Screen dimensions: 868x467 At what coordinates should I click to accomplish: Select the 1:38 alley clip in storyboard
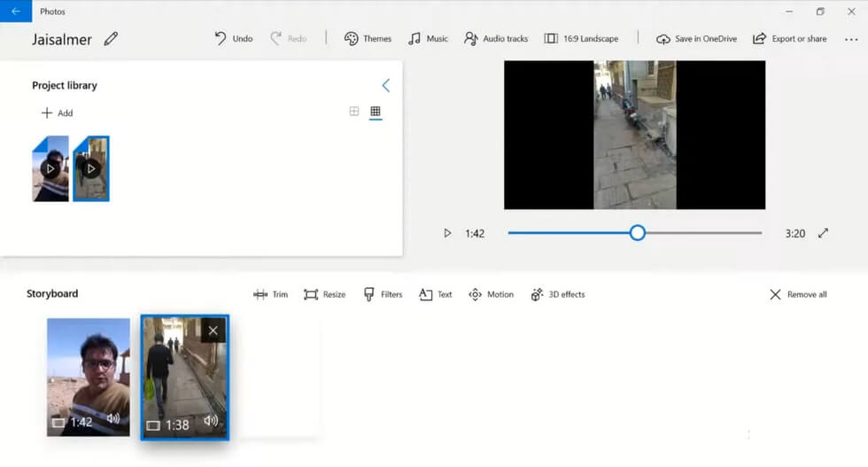click(184, 377)
